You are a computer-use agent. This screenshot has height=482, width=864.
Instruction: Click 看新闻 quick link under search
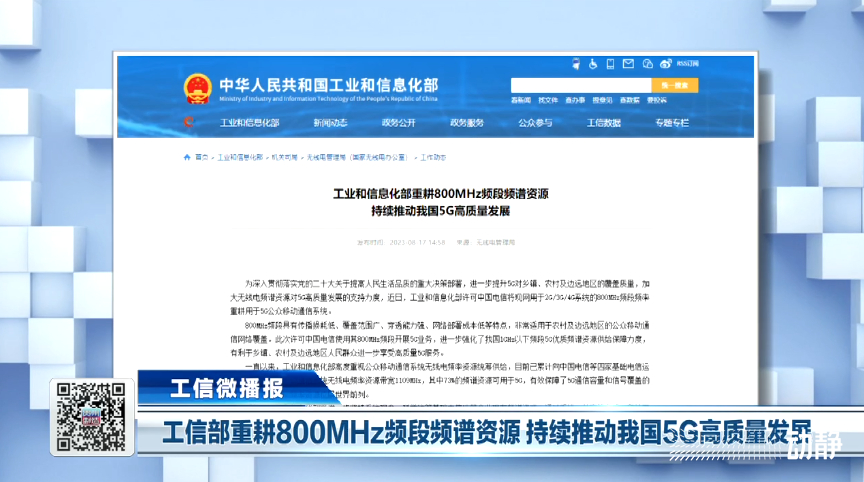click(521, 100)
